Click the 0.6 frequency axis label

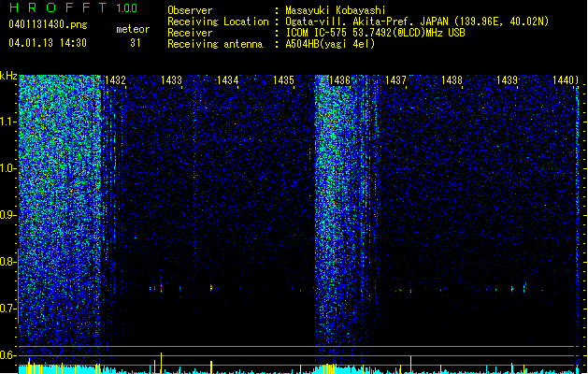click(x=7, y=355)
